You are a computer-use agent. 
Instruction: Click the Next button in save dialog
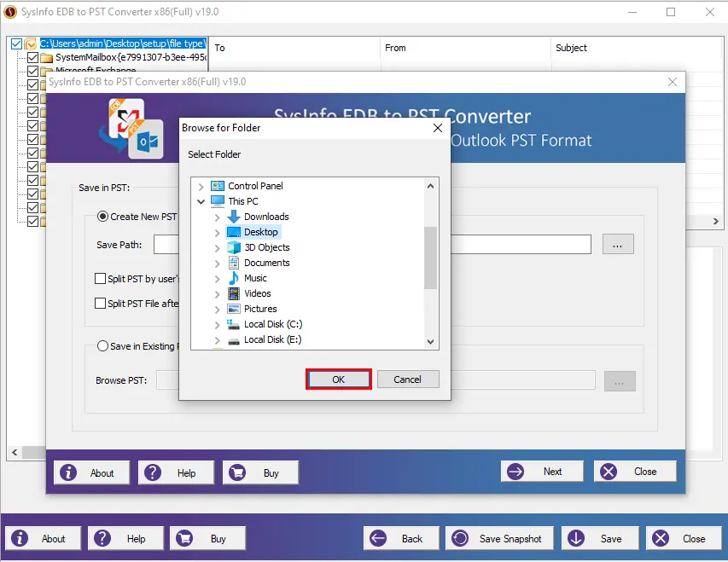(x=542, y=471)
